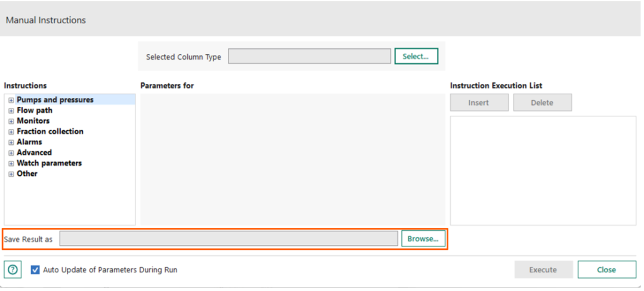The image size is (644, 291).
Task: Focus the Save Result as field
Action: [228, 239]
